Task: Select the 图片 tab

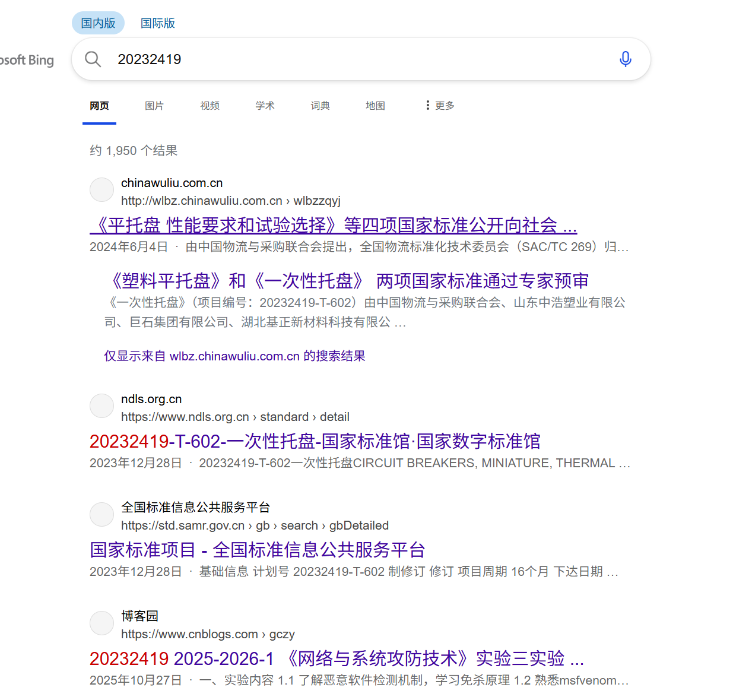Action: (154, 106)
